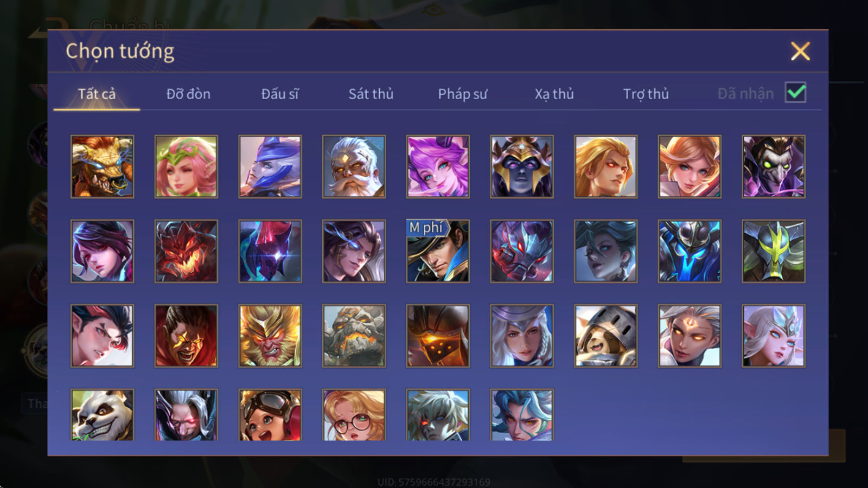Filter heroes by "Xạ thủ"
The image size is (868, 488).
click(x=554, y=94)
